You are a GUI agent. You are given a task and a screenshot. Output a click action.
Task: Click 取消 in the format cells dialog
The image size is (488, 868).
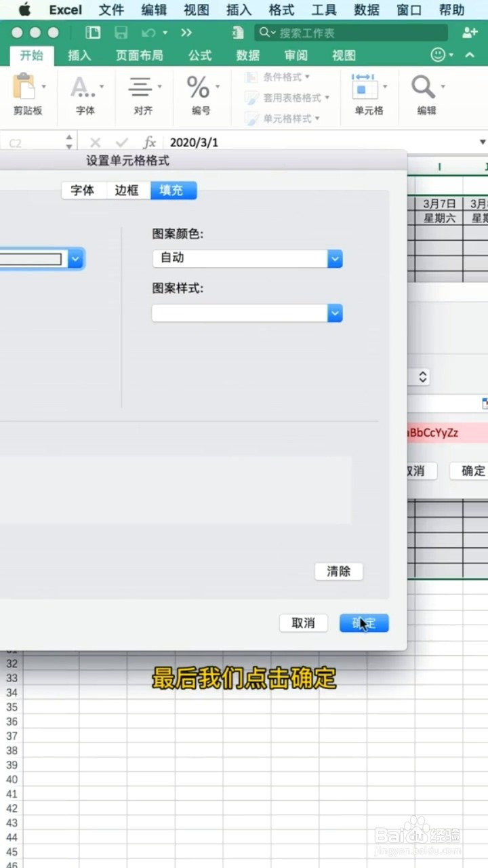304,623
